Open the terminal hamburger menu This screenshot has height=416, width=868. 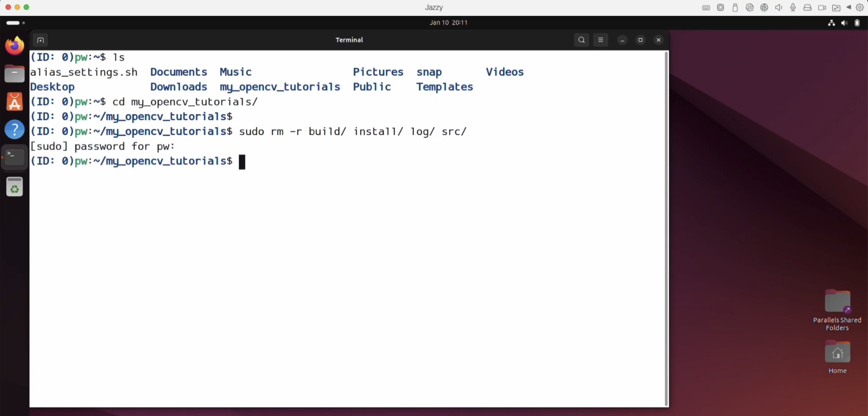coord(600,40)
